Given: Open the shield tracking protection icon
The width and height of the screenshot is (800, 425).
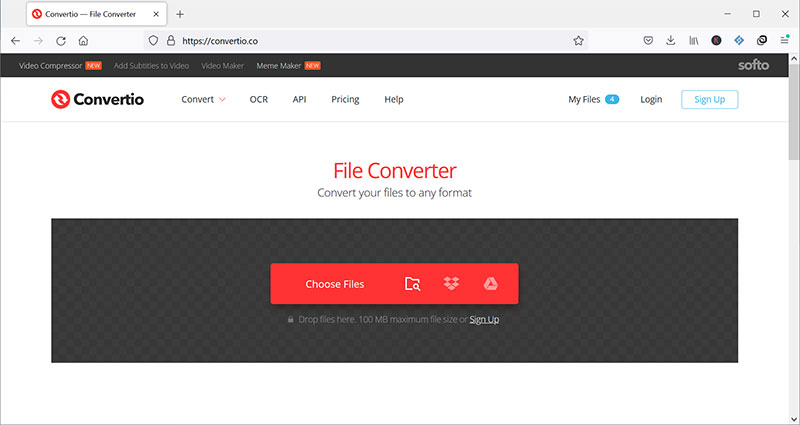Looking at the screenshot, I should coord(154,41).
